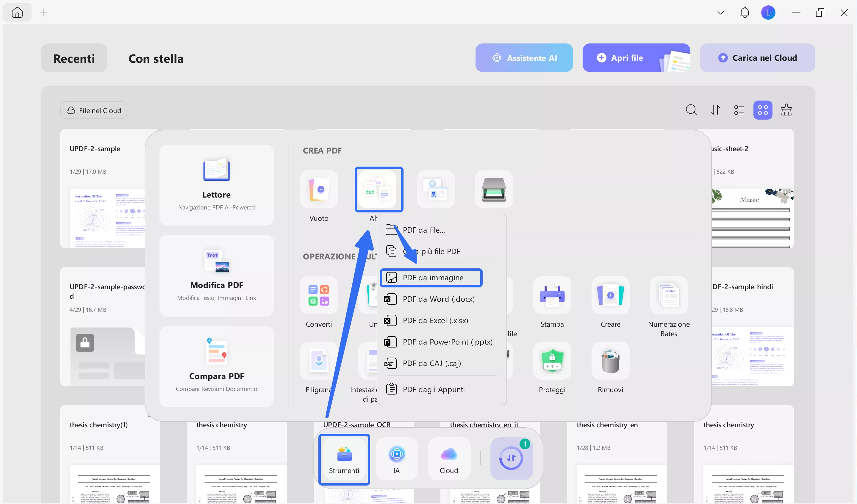Open the IA panel in the bottom toolbar

point(397,458)
